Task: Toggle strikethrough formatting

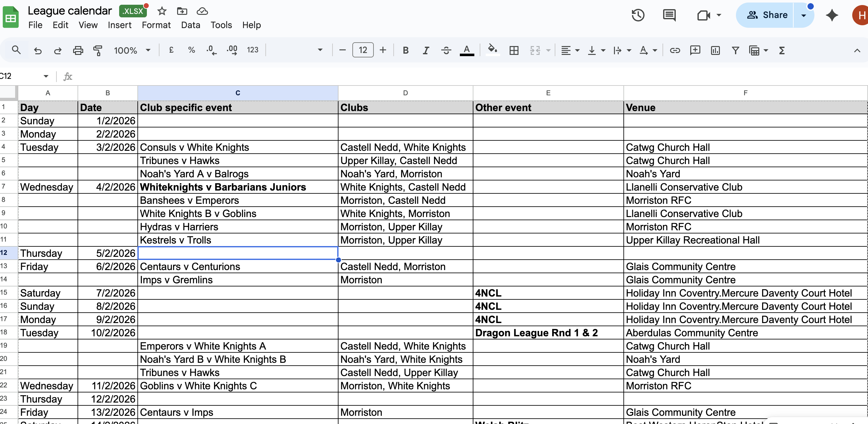Action: (446, 50)
